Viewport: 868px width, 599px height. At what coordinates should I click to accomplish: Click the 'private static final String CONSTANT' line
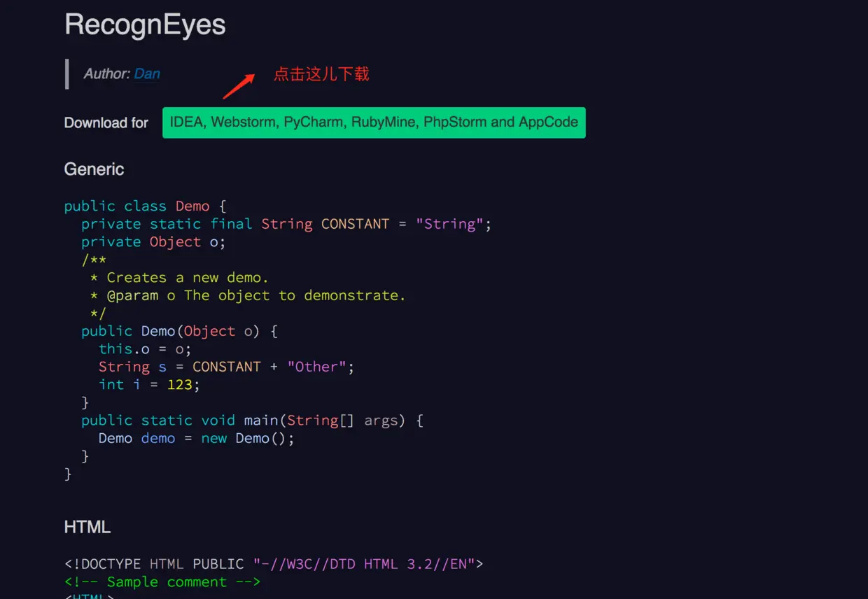pos(286,224)
